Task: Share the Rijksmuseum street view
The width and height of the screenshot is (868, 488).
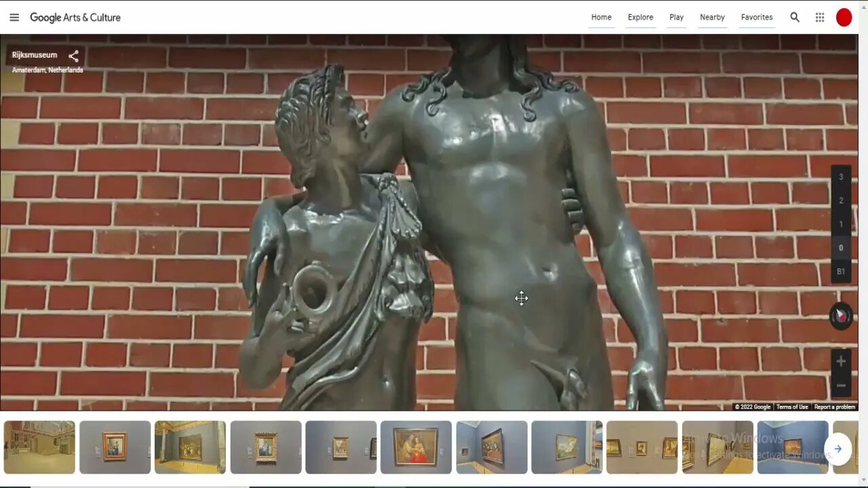Action: (73, 56)
